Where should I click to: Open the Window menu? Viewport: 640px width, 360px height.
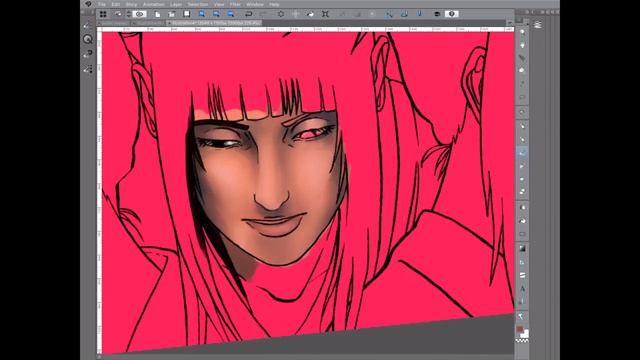(255, 4)
